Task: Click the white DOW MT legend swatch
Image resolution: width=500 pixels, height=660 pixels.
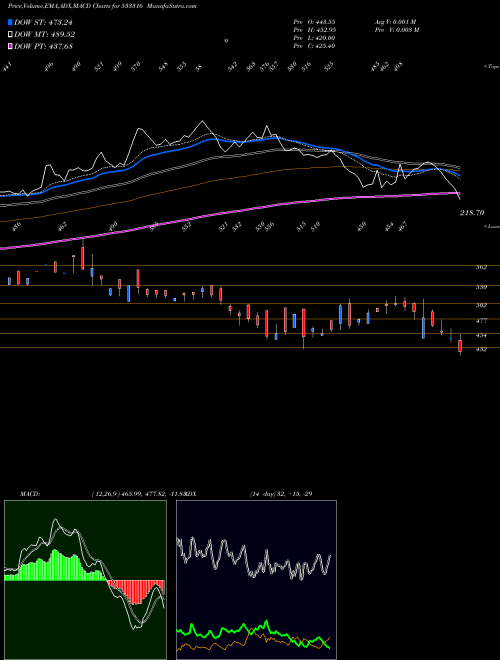Action: pyautogui.click(x=11, y=35)
